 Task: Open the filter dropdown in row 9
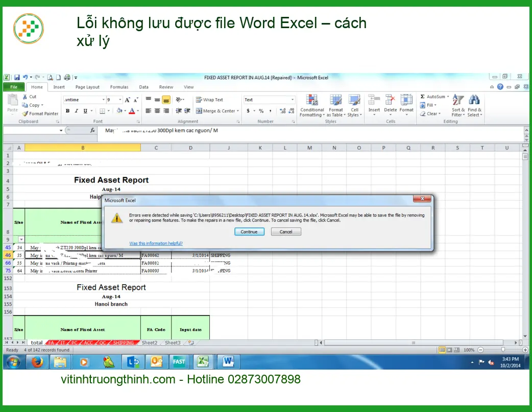tap(21, 239)
